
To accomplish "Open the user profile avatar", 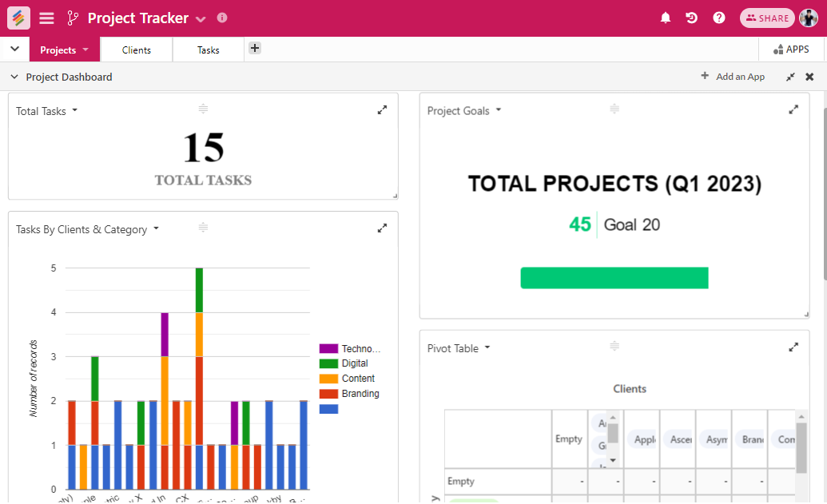I will 809,18.
